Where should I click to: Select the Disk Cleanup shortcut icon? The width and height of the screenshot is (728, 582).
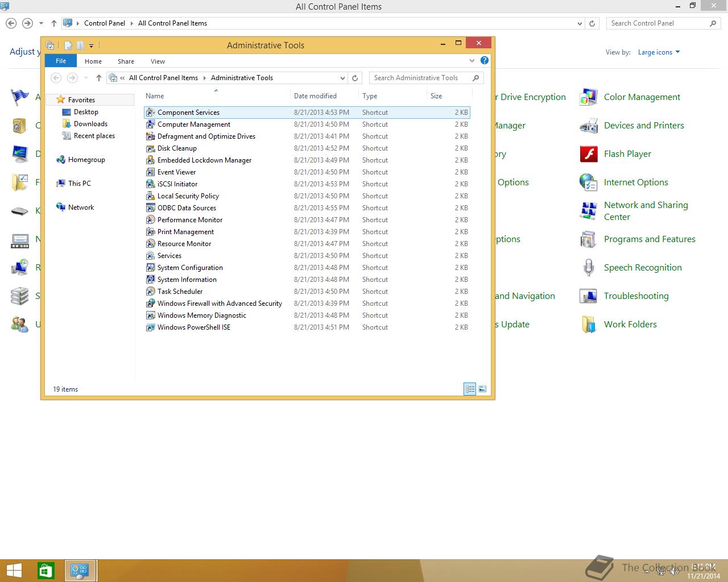tap(150, 148)
